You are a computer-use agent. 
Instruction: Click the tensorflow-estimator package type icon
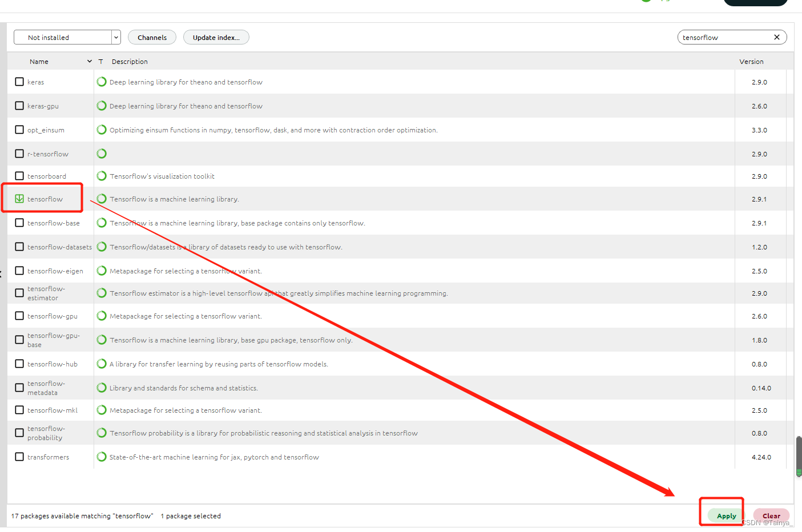[102, 293]
